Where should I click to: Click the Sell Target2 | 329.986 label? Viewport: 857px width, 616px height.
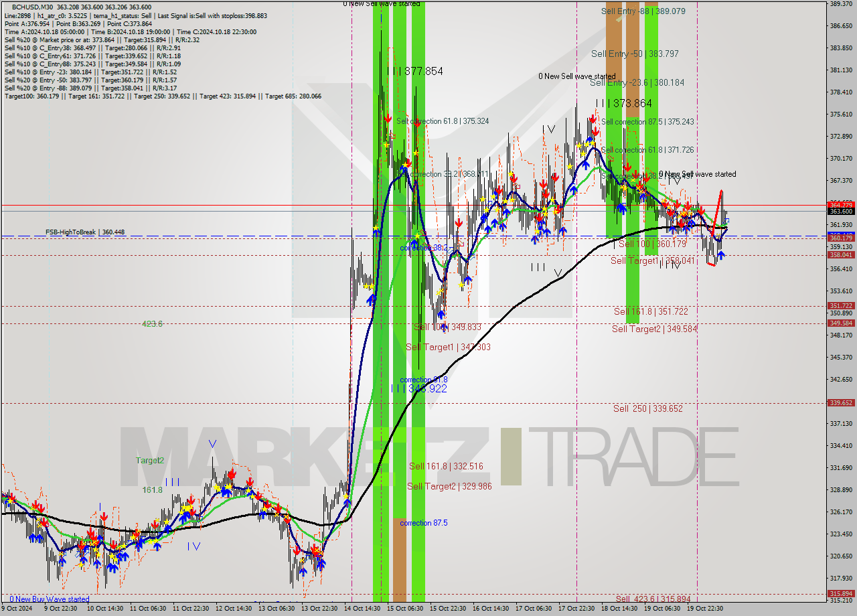449,486
